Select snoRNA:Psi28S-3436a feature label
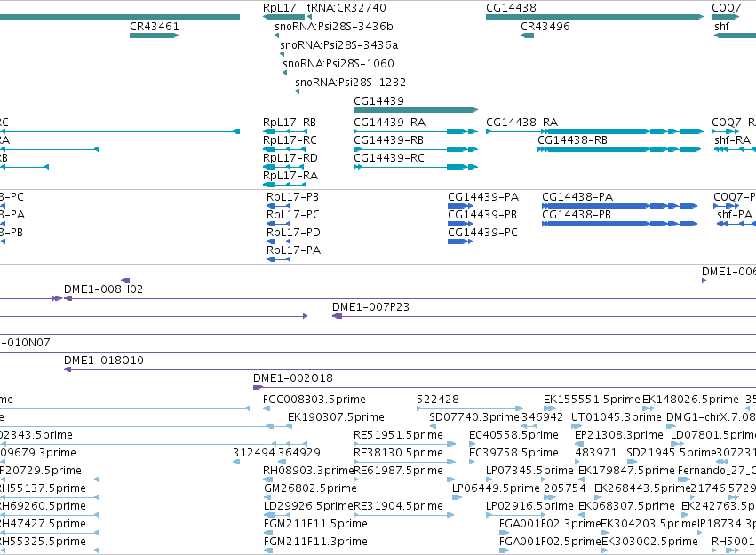 339,45
